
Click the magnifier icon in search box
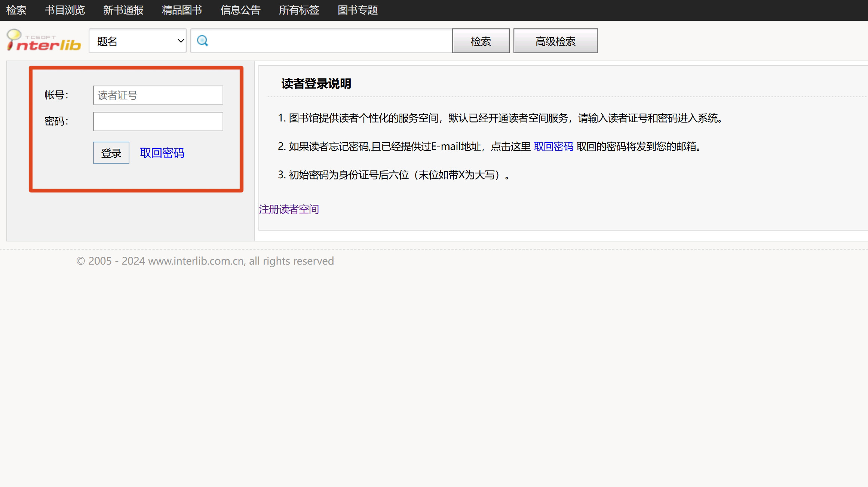coord(202,41)
